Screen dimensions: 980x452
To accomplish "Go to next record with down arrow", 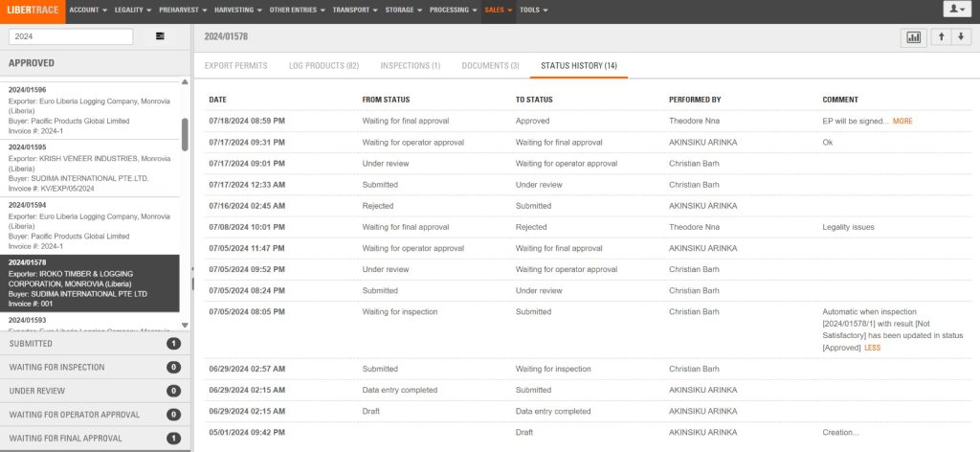I will pyautogui.click(x=961, y=37).
